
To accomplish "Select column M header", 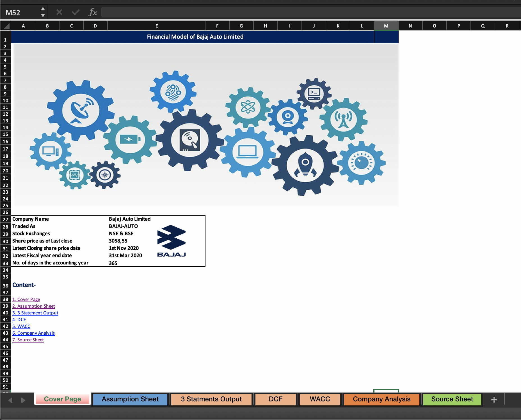I will (386, 26).
